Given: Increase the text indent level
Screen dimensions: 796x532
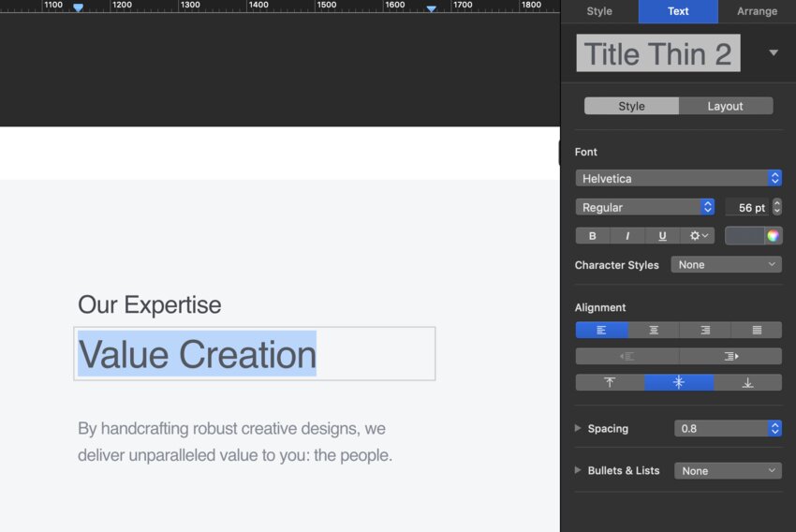Looking at the screenshot, I should point(730,356).
